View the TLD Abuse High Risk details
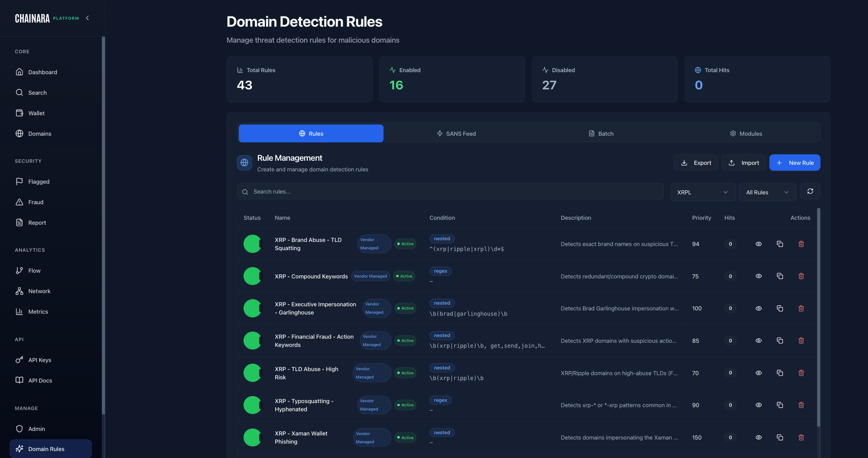Screen dimensions: 868x458 [x=758, y=373]
